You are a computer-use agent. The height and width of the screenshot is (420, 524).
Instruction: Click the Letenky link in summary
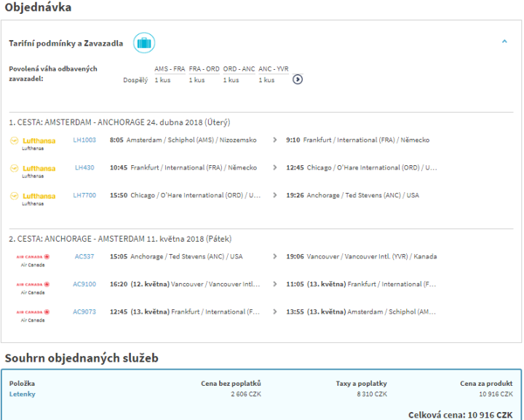coord(22,394)
